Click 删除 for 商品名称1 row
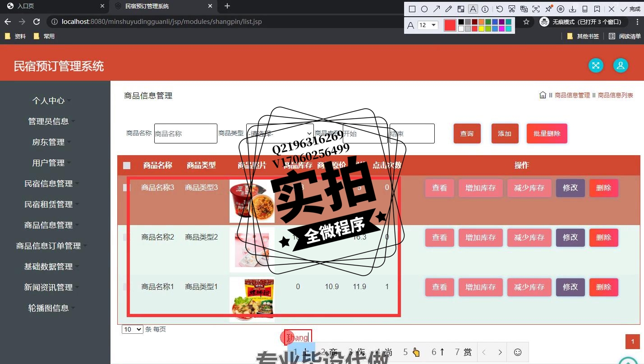This screenshot has width=644, height=364. point(603,287)
